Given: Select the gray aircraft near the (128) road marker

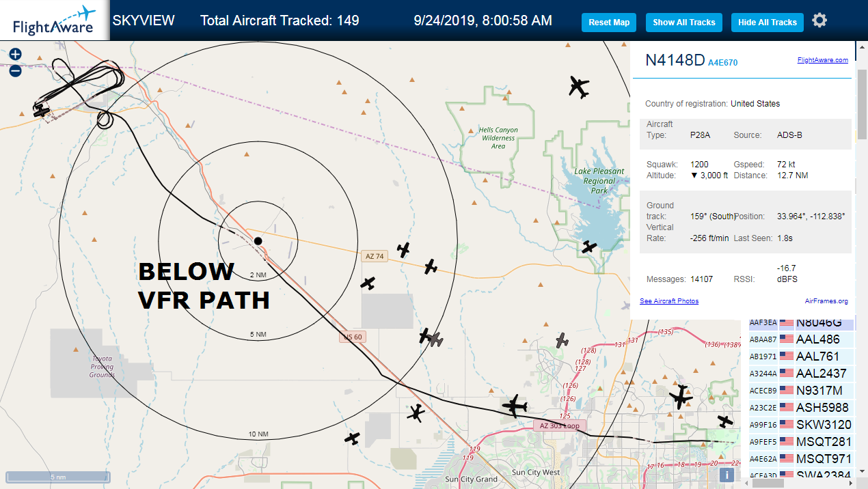Looking at the screenshot, I should click(562, 339).
